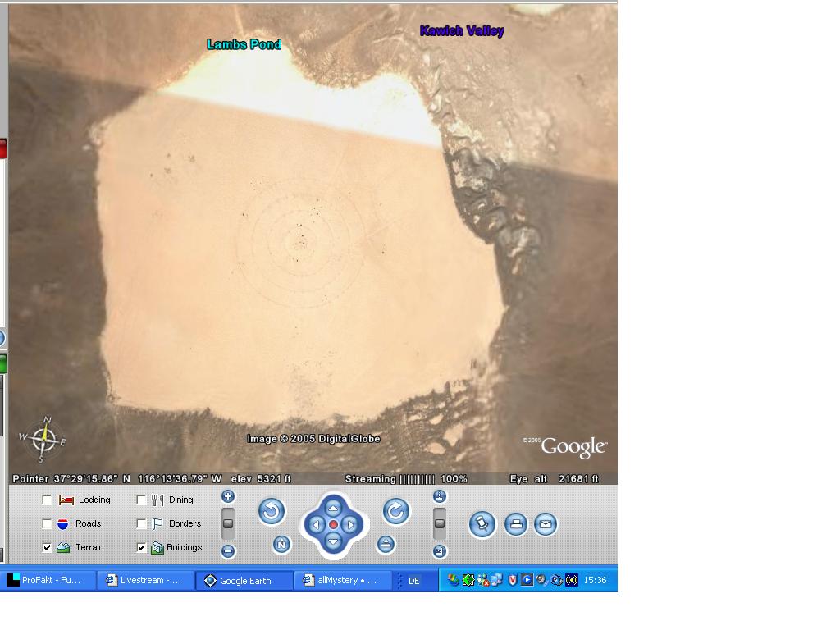Disable the Terrain layer checkbox
Viewport: 840px width, 630px height.
tap(48, 547)
